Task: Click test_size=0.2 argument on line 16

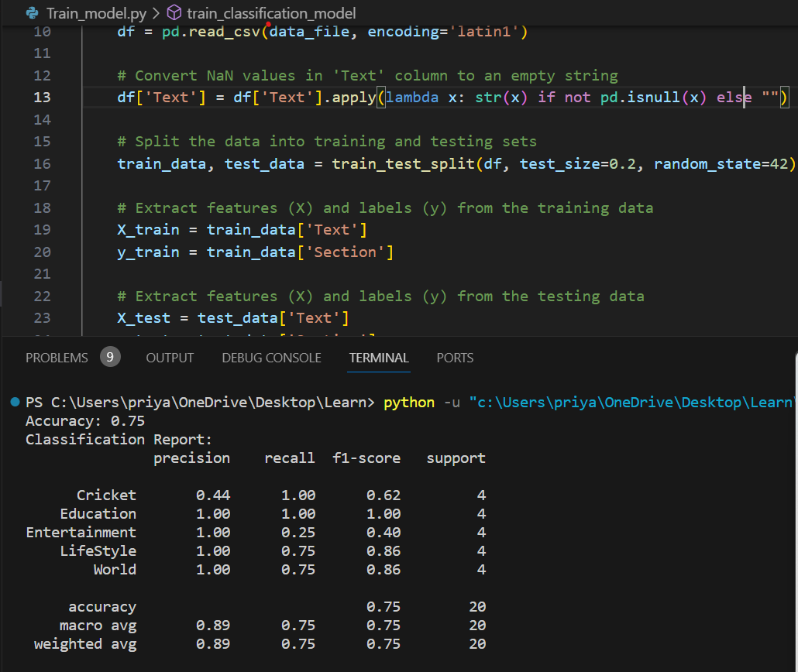Action: coord(578,164)
